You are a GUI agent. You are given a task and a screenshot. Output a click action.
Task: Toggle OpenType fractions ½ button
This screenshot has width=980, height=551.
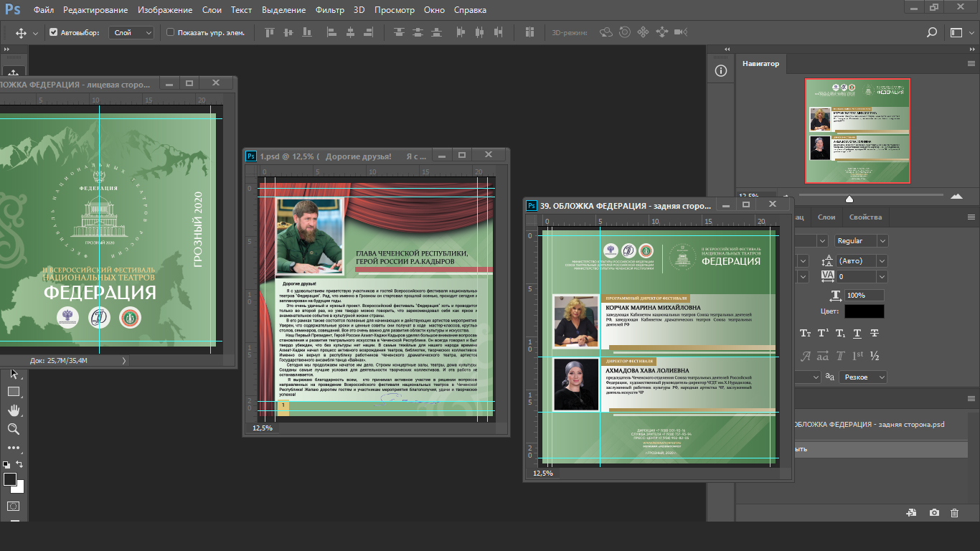(875, 356)
